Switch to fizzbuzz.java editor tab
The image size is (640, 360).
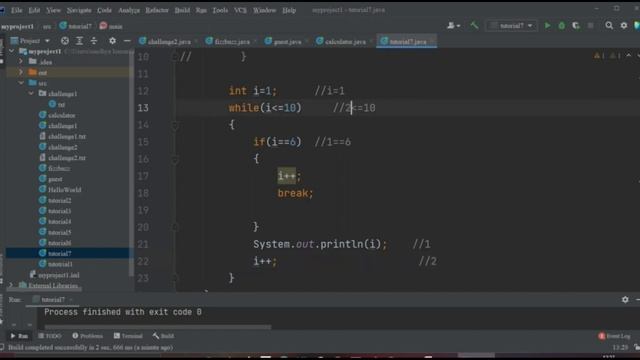[x=231, y=41]
